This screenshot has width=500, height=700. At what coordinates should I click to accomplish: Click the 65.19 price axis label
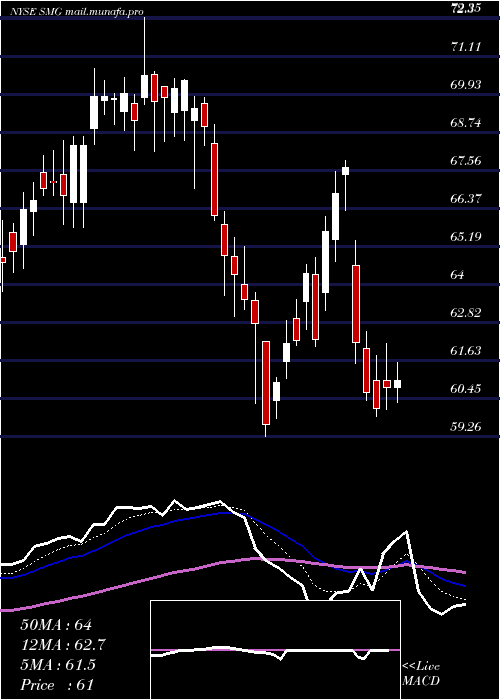click(x=466, y=236)
